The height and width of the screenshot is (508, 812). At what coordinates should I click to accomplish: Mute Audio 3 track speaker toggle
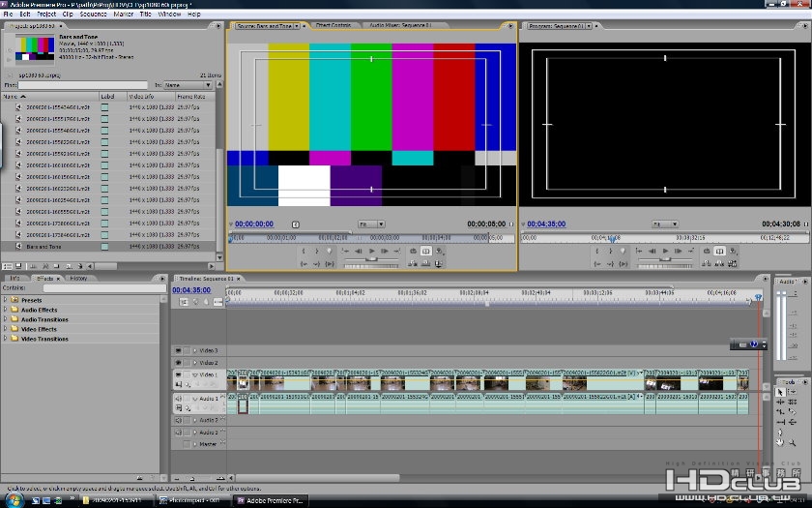(178, 433)
